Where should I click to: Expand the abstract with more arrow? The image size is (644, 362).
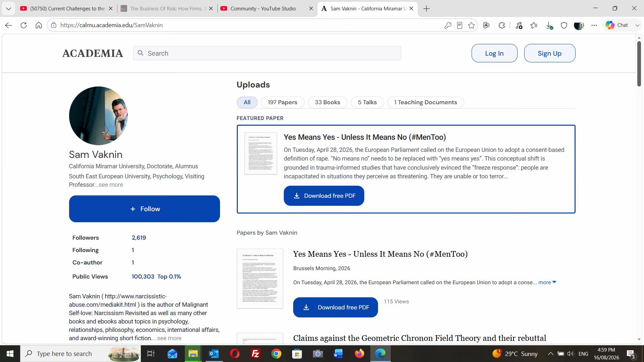[547, 282]
